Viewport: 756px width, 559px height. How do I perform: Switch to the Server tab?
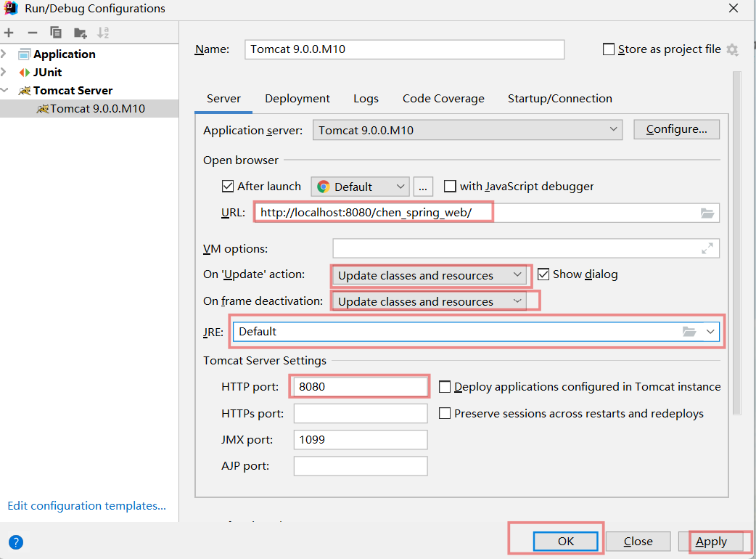[223, 99]
